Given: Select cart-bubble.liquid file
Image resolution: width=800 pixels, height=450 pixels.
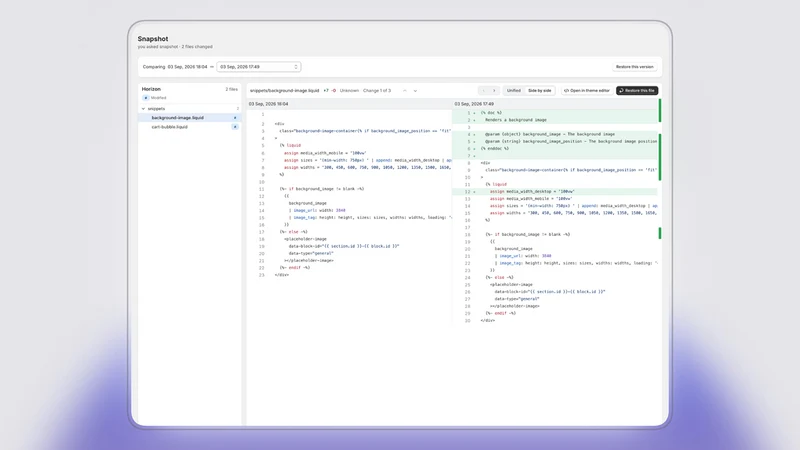Looking at the screenshot, I should click(x=189, y=127).
